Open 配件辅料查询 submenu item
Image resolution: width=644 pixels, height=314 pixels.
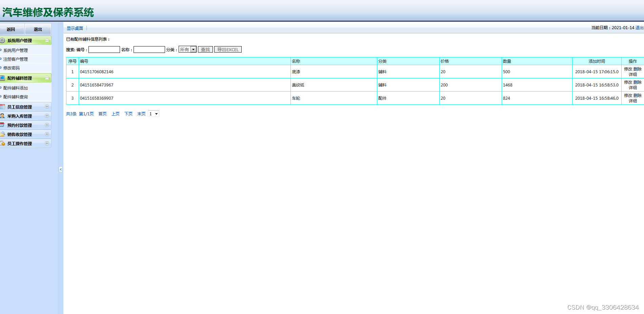(16, 97)
